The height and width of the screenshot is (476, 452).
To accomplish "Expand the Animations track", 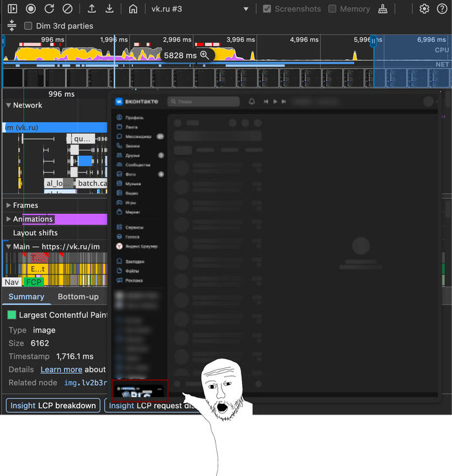I will 8,219.
